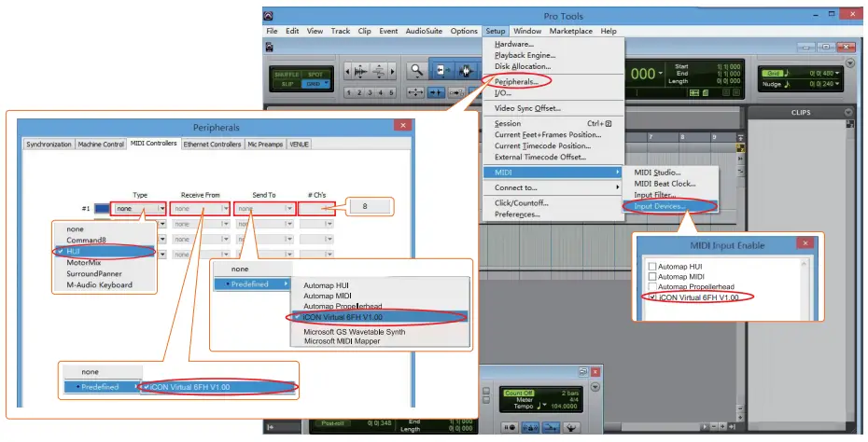Select M-Audio Keyboard in Type list
Viewport: 868px width, 442px height.
click(x=100, y=285)
